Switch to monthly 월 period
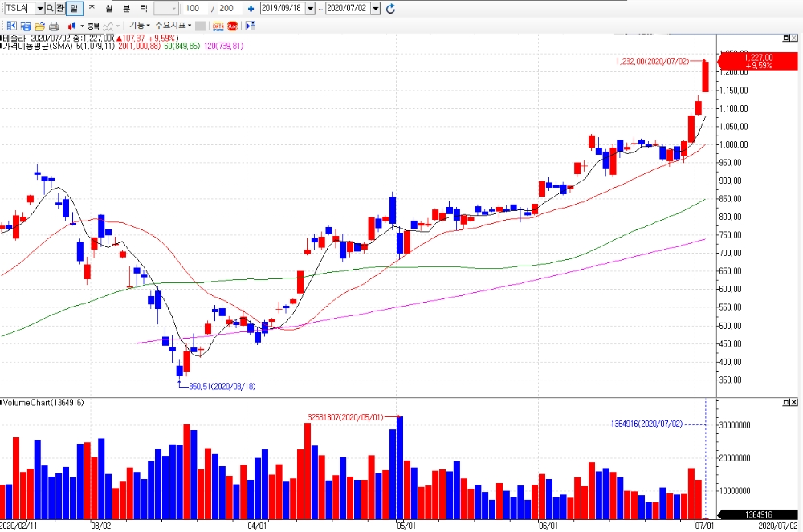 click(x=109, y=8)
